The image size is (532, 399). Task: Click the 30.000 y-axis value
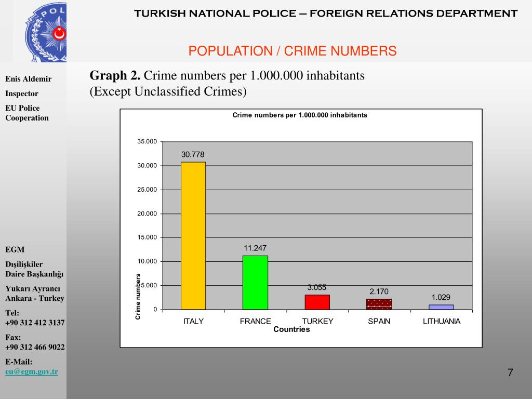tap(147, 166)
